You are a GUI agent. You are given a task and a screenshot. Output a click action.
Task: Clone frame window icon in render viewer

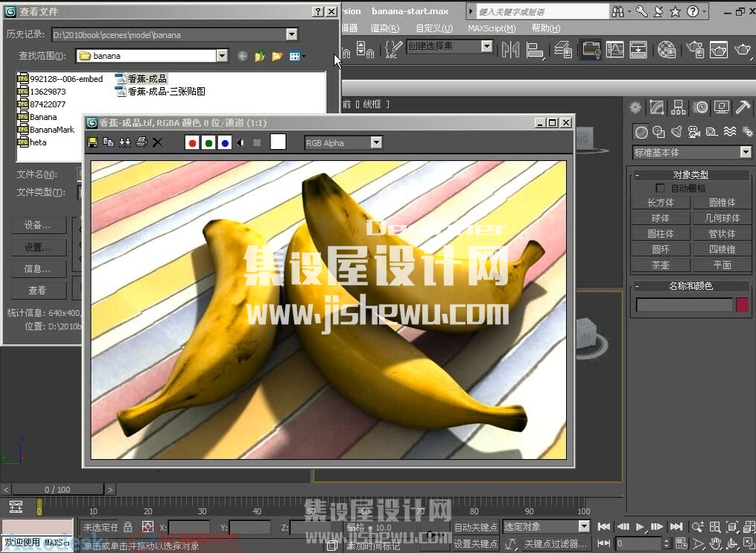click(125, 142)
